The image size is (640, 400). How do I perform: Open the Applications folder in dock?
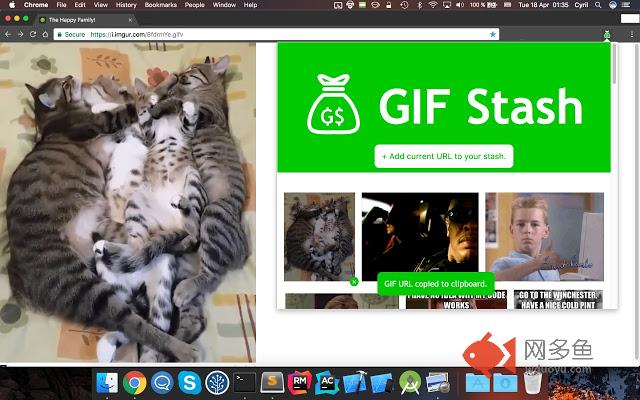(478, 383)
